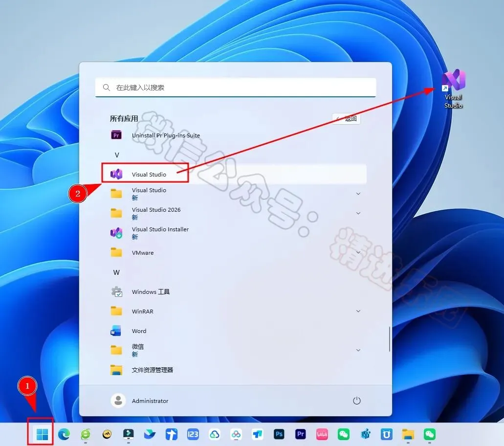Click the app list vertical scrollbar

(x=389, y=339)
